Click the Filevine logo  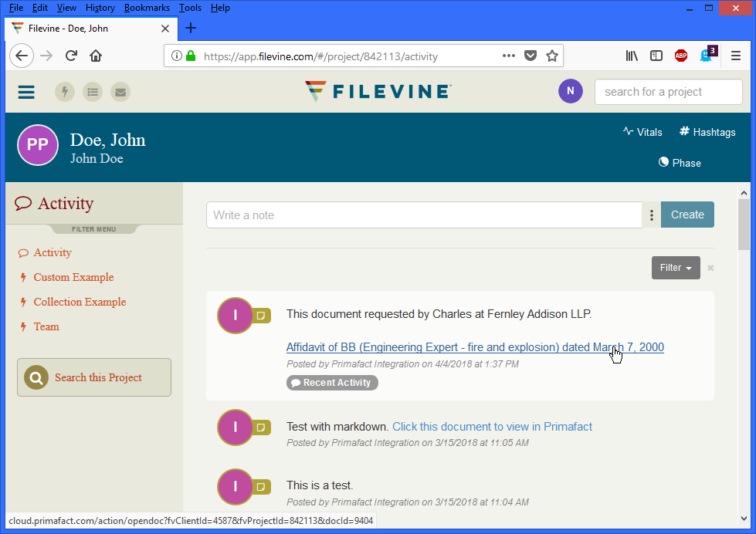(x=377, y=91)
